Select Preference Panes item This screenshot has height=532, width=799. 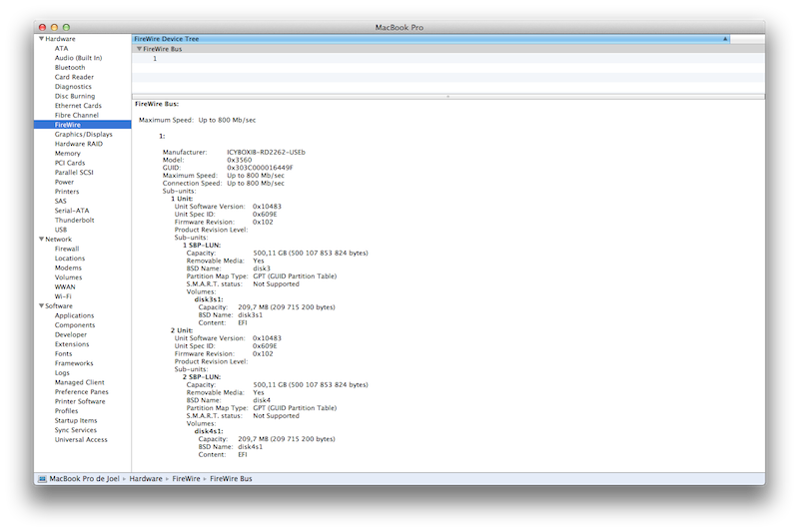pyautogui.click(x=82, y=392)
